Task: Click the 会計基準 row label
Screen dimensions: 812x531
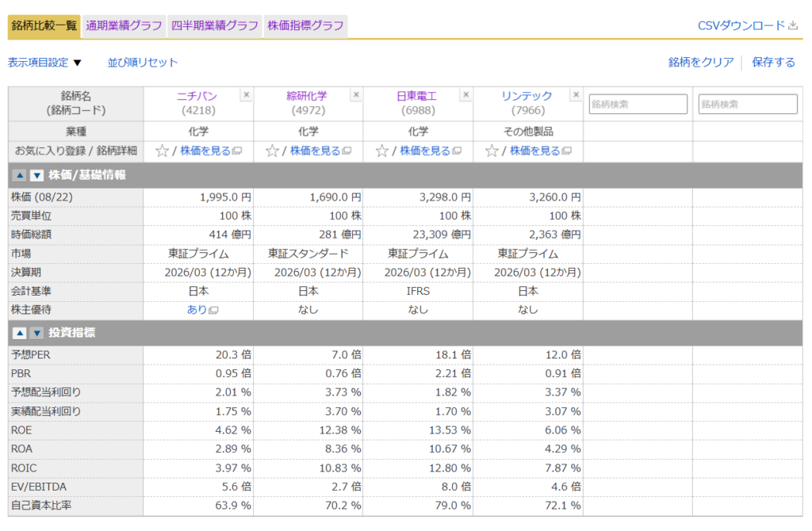Action: [31, 292]
